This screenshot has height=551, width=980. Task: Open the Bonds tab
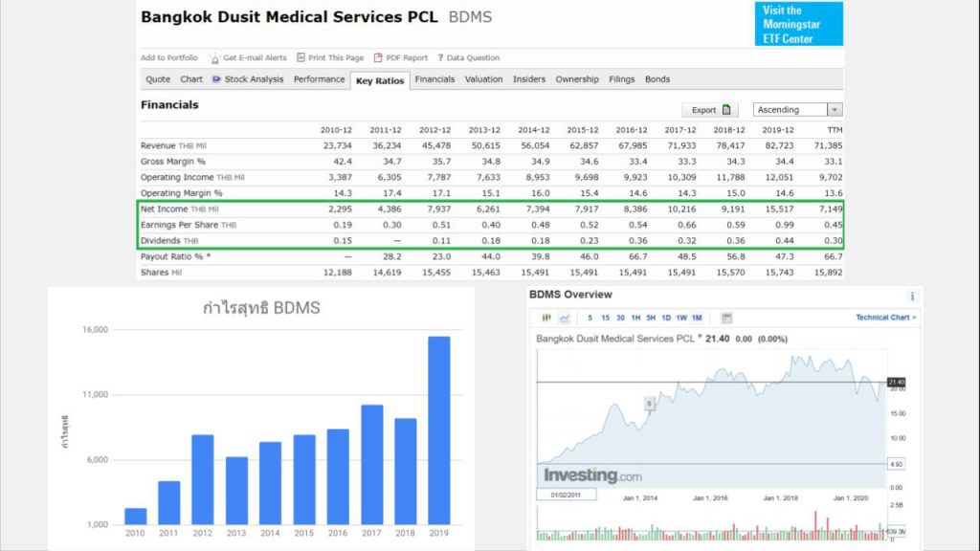(657, 79)
